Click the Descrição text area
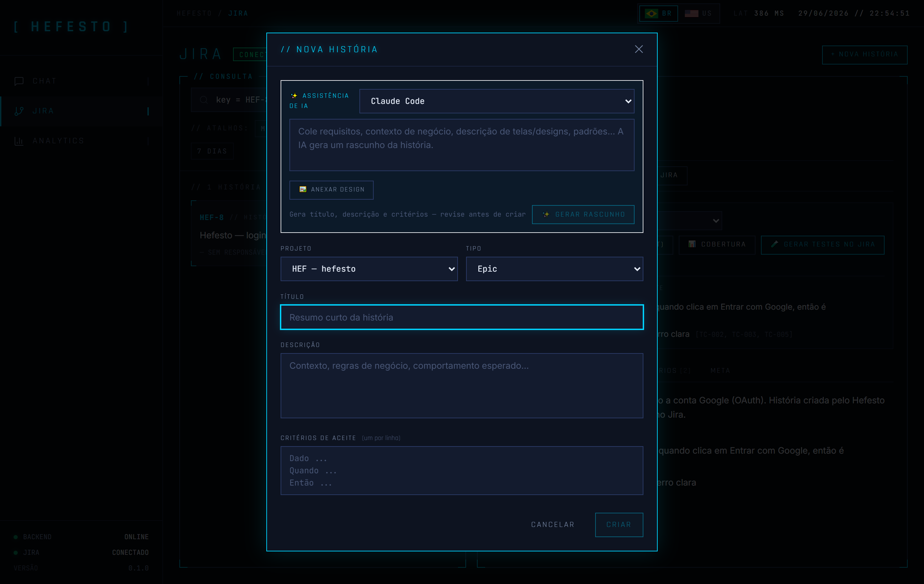The height and width of the screenshot is (584, 924). point(462,386)
